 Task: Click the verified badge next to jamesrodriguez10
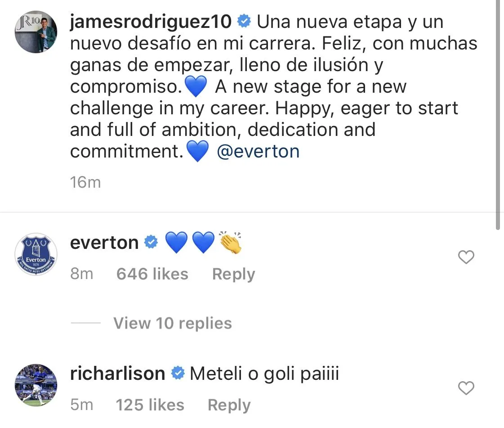pos(244,22)
